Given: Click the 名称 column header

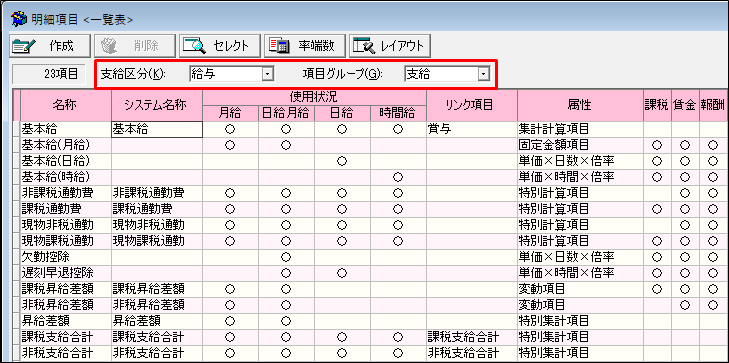Looking at the screenshot, I should point(66,106).
